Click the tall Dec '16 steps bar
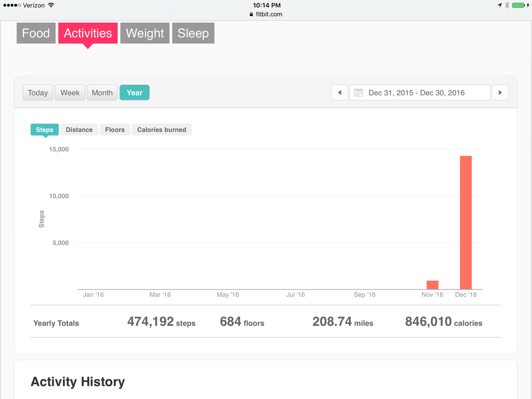532x399 pixels. (x=465, y=223)
